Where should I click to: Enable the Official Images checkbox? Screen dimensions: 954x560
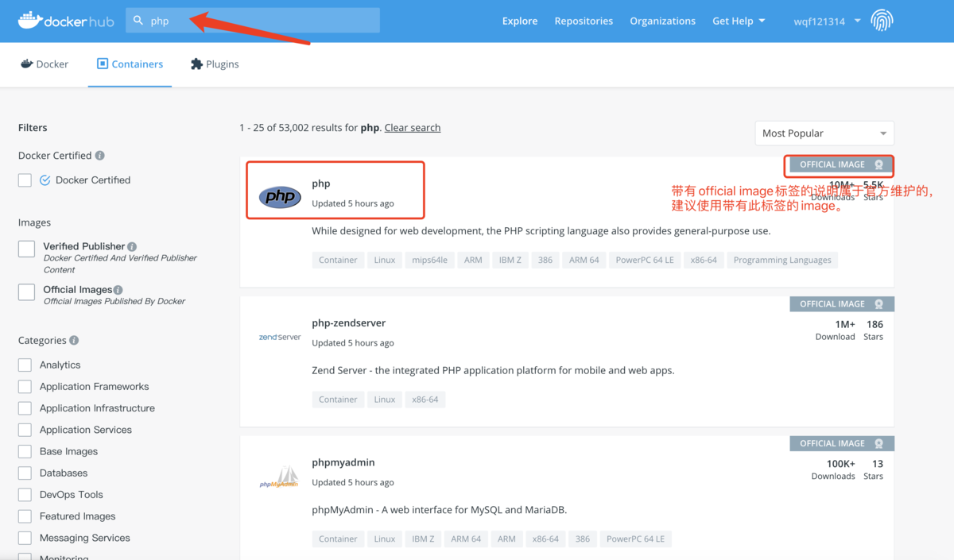tap(26, 292)
